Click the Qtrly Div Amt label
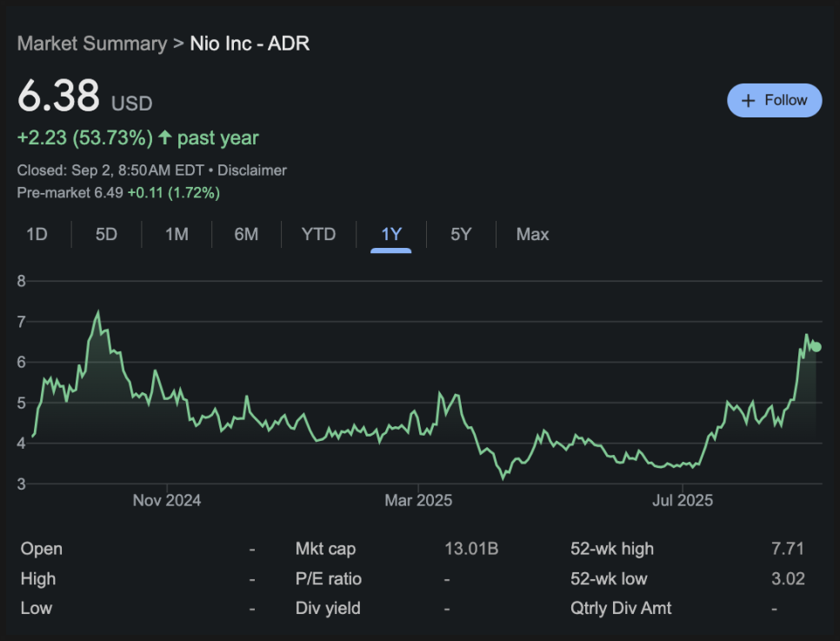The image size is (840, 641). (x=621, y=608)
